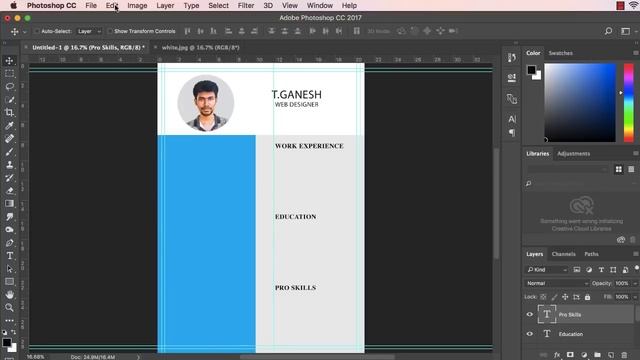Select the Move tool in the toolbox
640x360 pixels.
[x=9, y=61]
